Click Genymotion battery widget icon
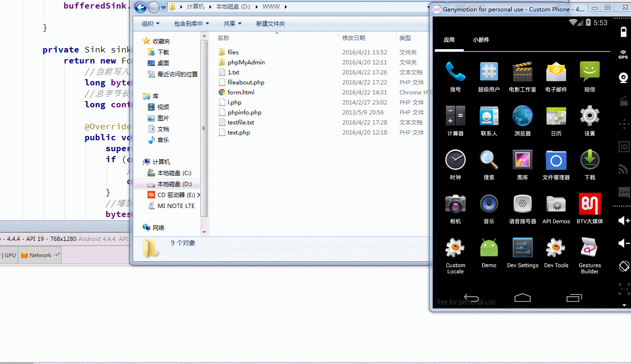The width and height of the screenshot is (631, 364). pyautogui.click(x=623, y=31)
